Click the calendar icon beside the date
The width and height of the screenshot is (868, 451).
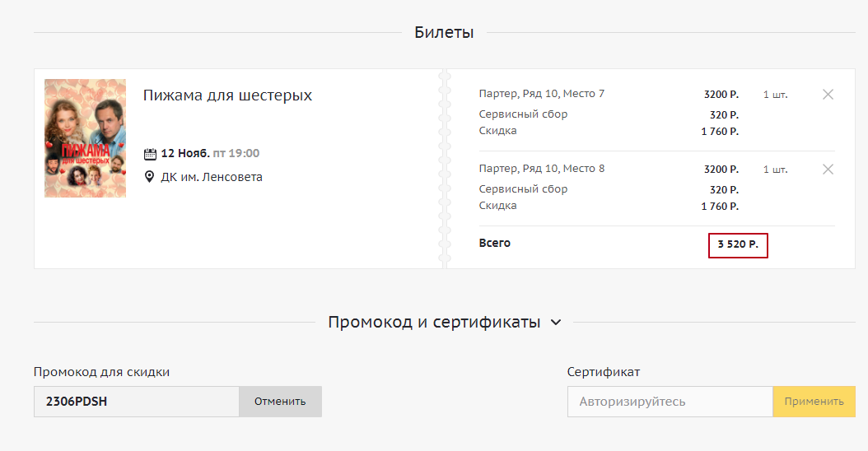(150, 154)
